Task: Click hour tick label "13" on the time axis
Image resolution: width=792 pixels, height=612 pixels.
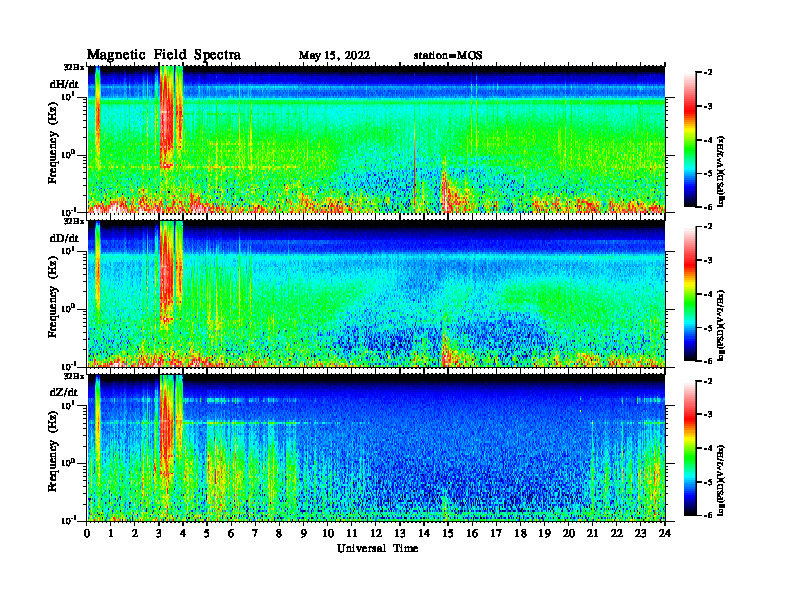Action: tap(400, 534)
